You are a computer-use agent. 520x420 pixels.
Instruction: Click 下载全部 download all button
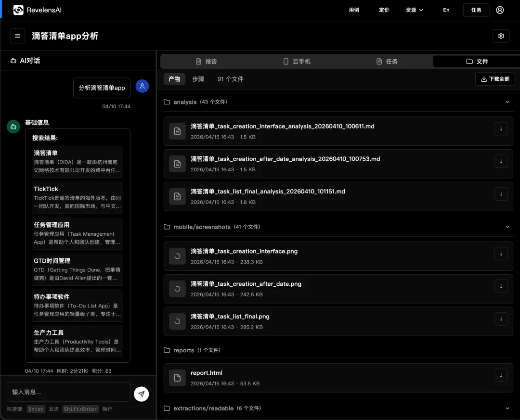(x=495, y=79)
